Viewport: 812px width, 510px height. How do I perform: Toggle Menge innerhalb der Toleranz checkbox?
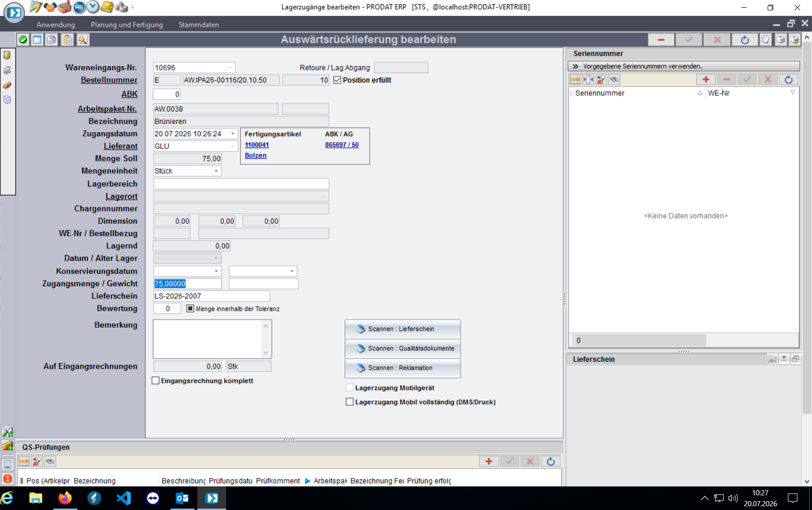(x=190, y=308)
